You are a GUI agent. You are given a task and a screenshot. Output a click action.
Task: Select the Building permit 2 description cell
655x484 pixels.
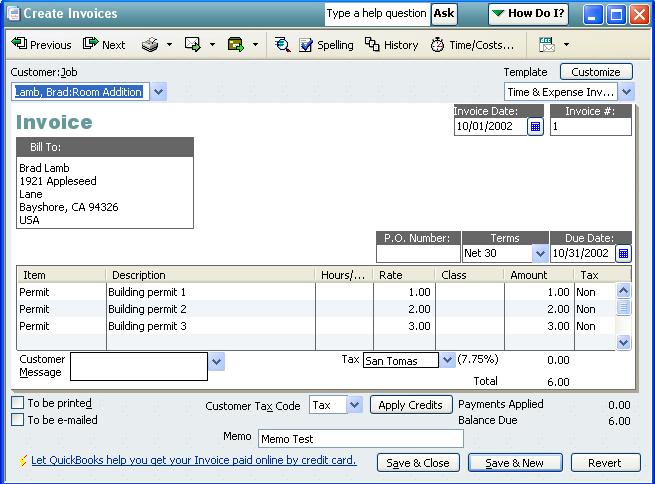pyautogui.click(x=211, y=309)
